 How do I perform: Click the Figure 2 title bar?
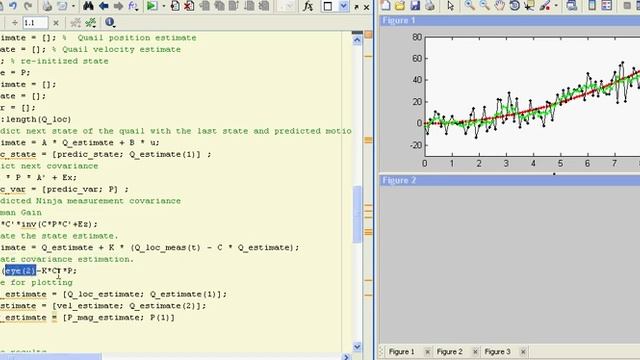click(x=510, y=180)
